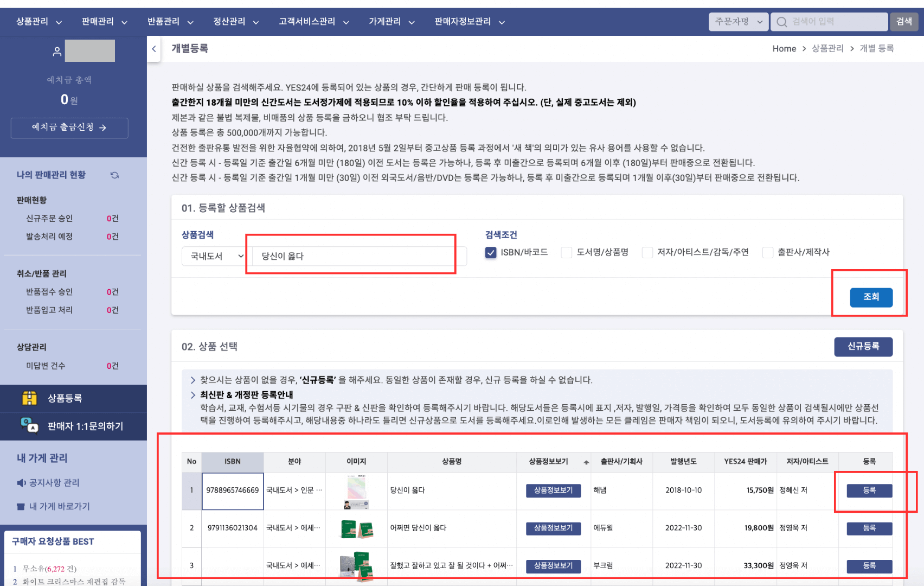Open 상품등록 in the sidebar
924x586 pixels.
click(x=73, y=399)
